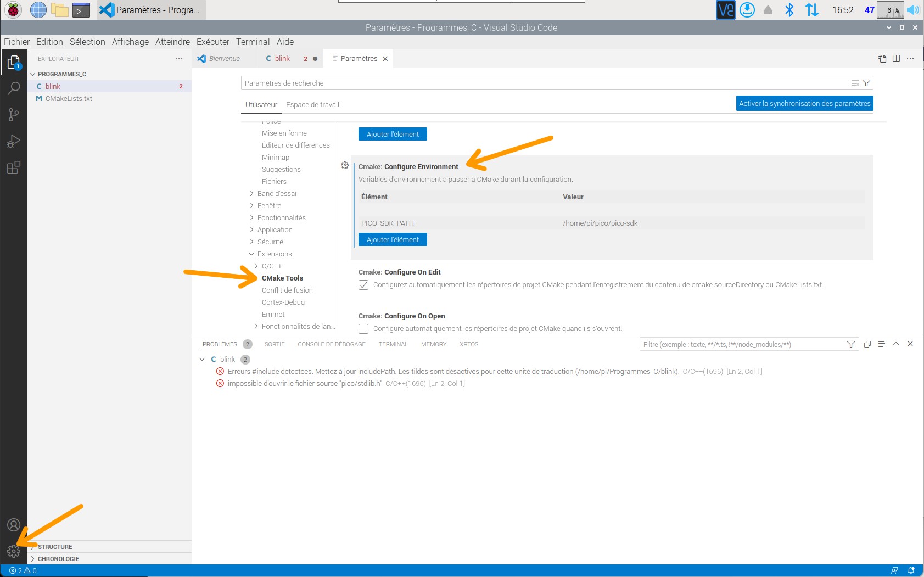Close the Paramètres tab

385,59
